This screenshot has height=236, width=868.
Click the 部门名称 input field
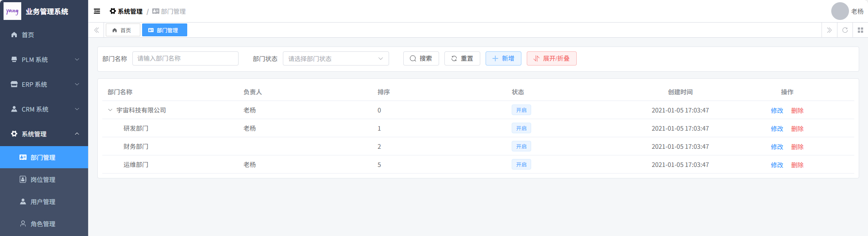[185, 58]
